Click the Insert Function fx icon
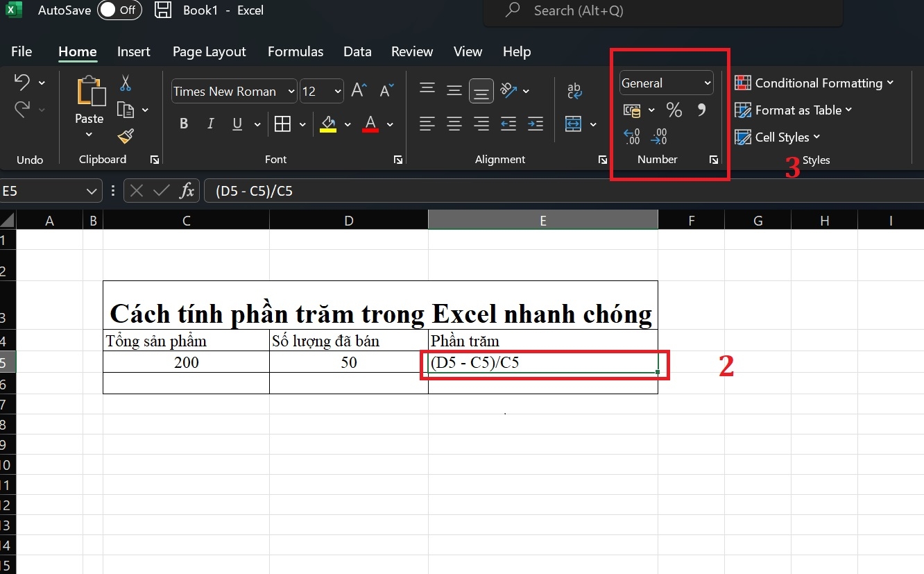This screenshot has height=574, width=924. 188,190
